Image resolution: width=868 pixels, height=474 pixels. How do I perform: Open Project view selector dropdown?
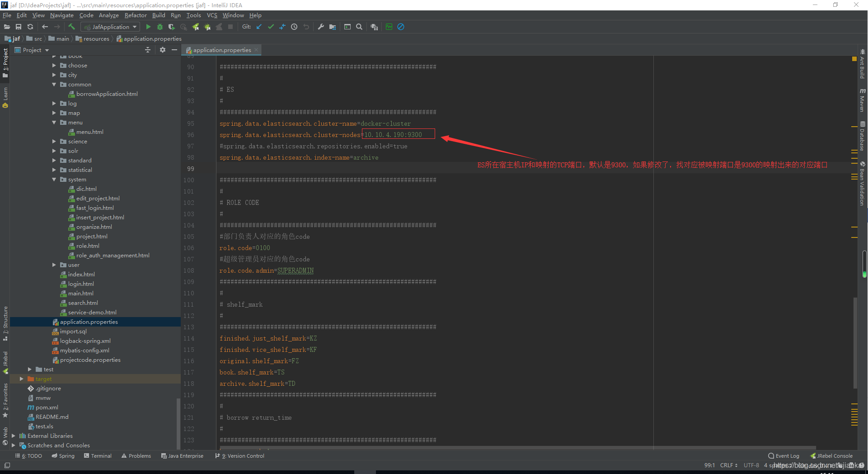(x=32, y=50)
